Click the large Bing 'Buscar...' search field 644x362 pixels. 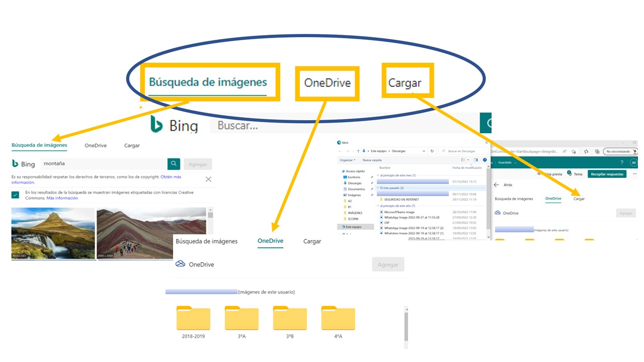(345, 125)
